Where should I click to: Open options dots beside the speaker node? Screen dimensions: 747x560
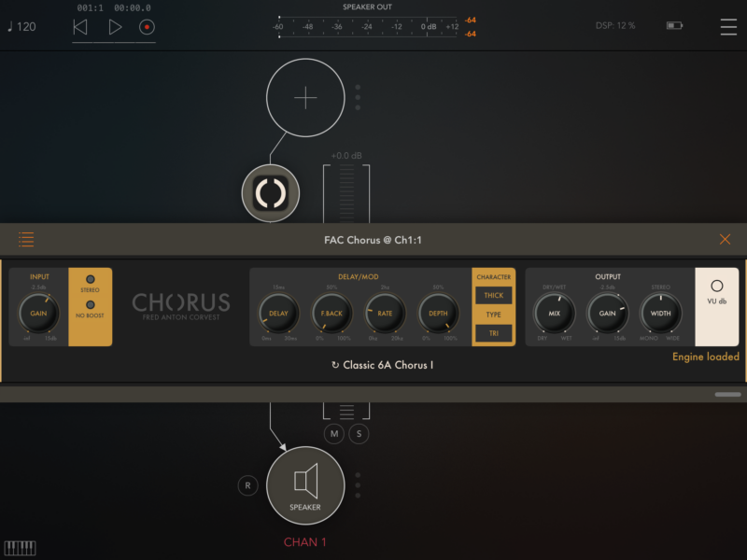point(358,485)
